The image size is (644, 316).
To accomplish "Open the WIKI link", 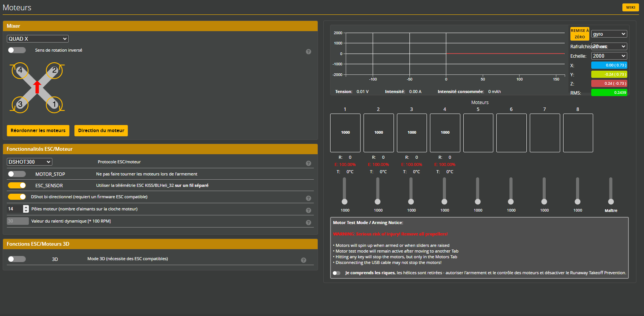I will coord(630,8).
